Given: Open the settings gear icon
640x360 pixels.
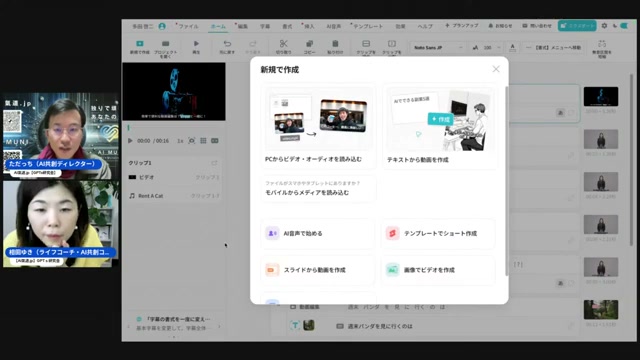Looking at the screenshot, I should point(604,26).
